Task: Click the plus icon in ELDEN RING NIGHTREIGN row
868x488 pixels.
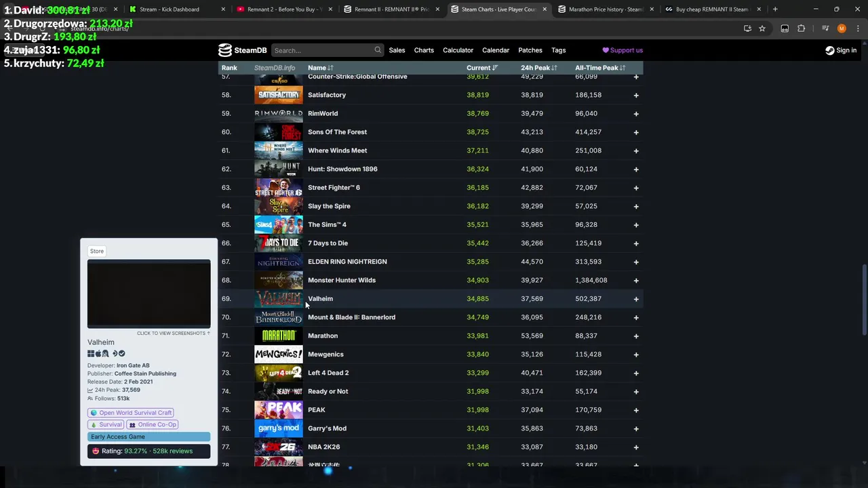Action: pyautogui.click(x=636, y=262)
